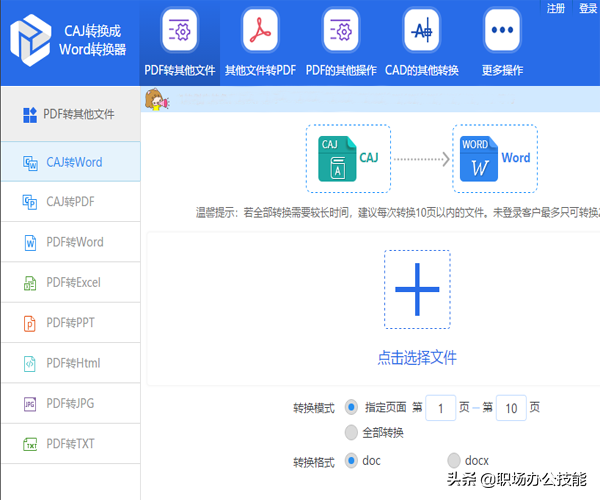
Task: Switch to PDF转PPT in sidebar
Action: (71, 323)
